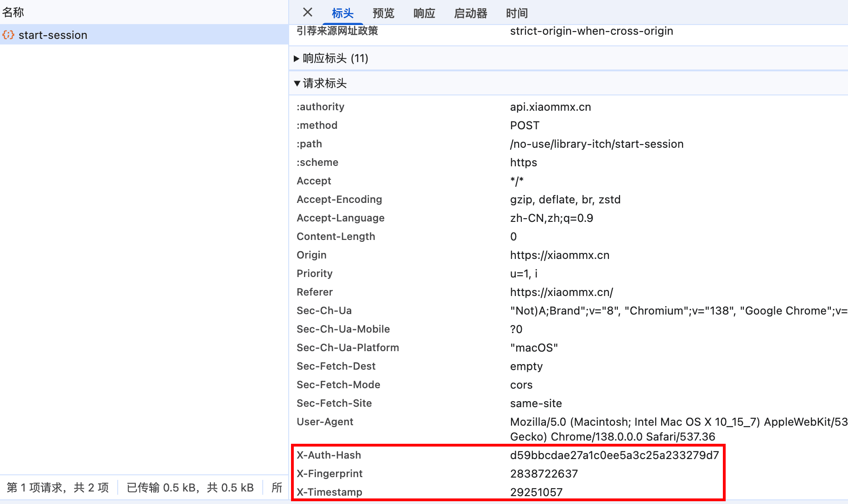
Task: Click the Content-Length header name
Action: coord(336,237)
